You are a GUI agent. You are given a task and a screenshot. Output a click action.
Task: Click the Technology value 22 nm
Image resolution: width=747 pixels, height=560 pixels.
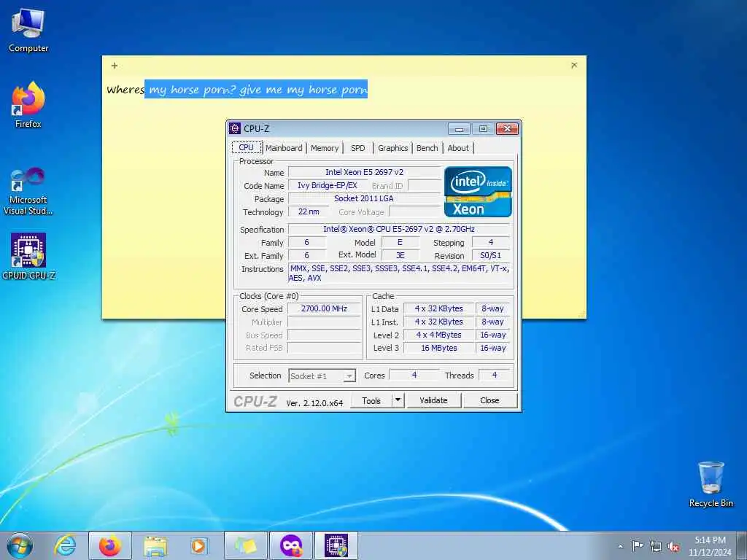309,211
